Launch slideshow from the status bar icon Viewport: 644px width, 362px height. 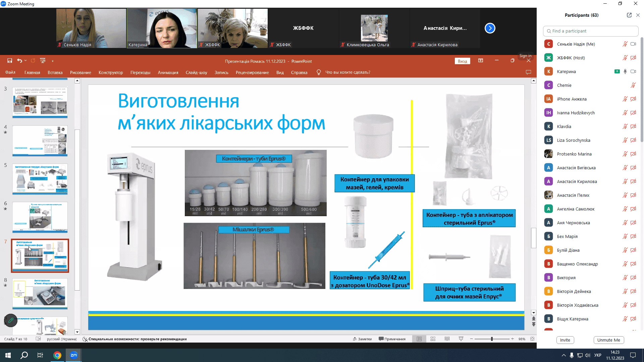pyautogui.click(x=461, y=339)
